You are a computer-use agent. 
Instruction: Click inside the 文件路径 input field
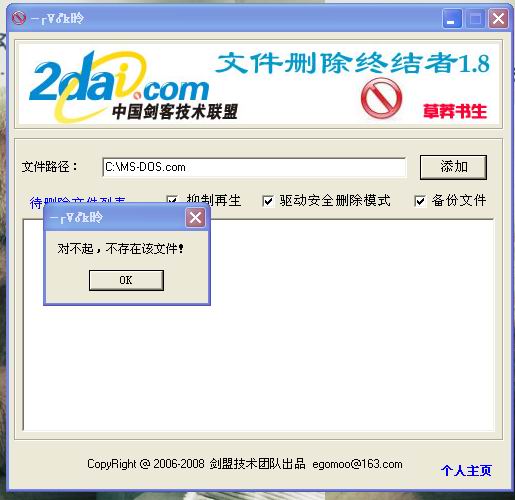coord(254,167)
